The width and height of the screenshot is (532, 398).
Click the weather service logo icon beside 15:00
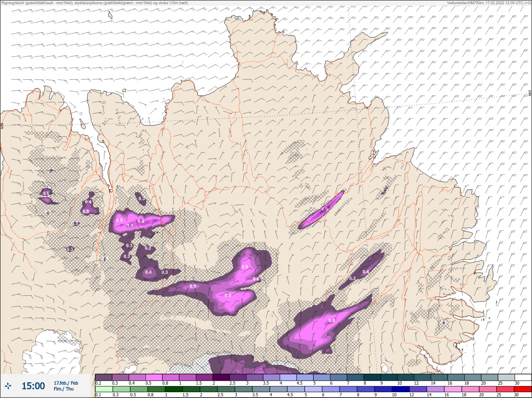click(x=9, y=386)
